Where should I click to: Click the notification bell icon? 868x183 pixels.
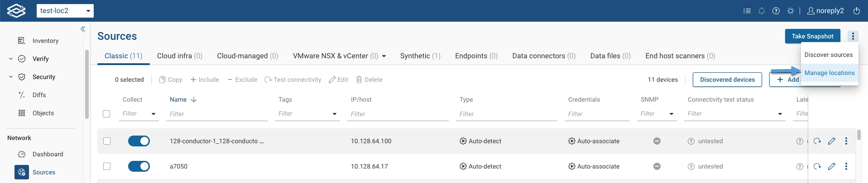(x=762, y=11)
